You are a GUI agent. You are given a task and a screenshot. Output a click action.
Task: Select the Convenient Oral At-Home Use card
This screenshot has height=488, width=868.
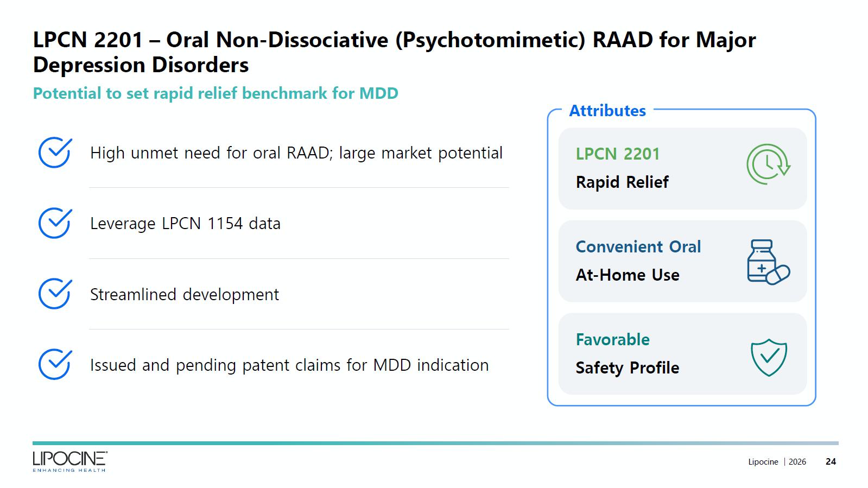pyautogui.click(x=682, y=261)
